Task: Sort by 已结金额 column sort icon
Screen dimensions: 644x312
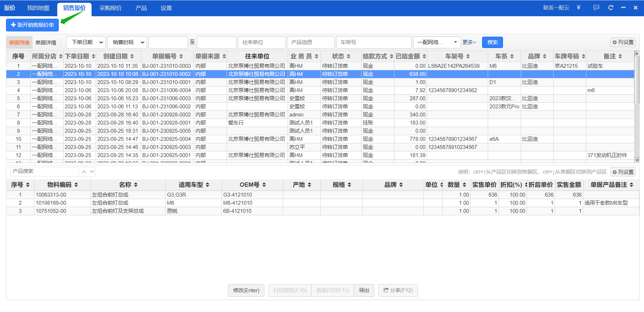Action: pyautogui.click(x=424, y=56)
